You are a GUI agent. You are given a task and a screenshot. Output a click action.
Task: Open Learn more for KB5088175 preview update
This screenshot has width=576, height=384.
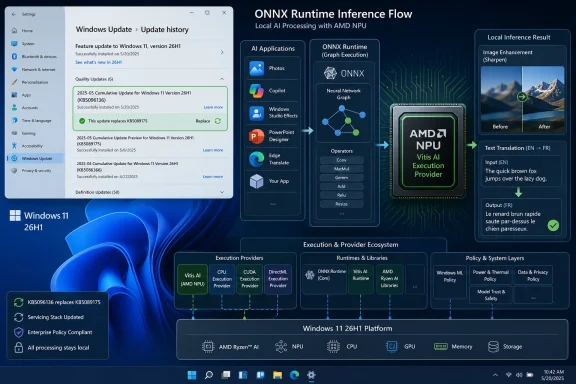pyautogui.click(x=213, y=150)
